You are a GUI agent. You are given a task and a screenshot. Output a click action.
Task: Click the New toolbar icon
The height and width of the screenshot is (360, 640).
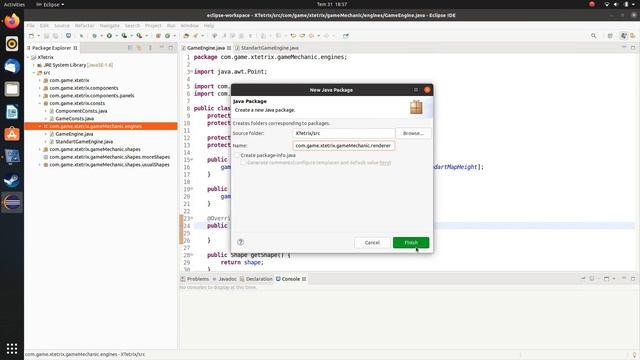31,36
